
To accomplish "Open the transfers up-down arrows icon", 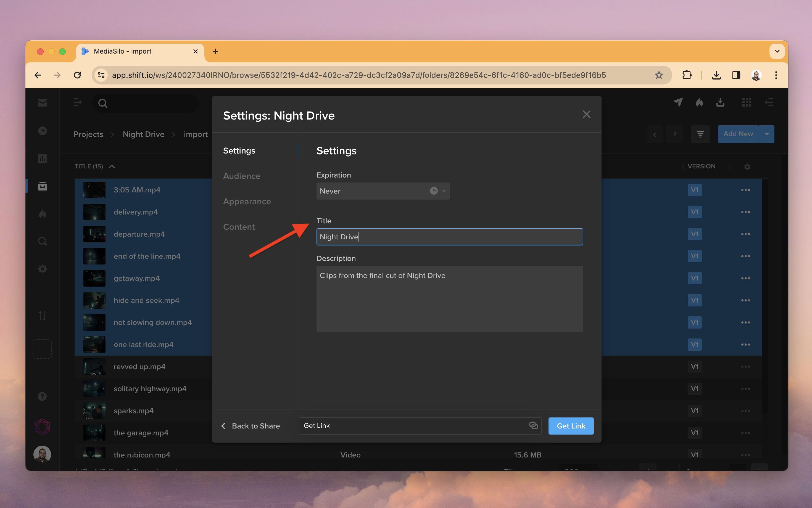I will click(42, 316).
